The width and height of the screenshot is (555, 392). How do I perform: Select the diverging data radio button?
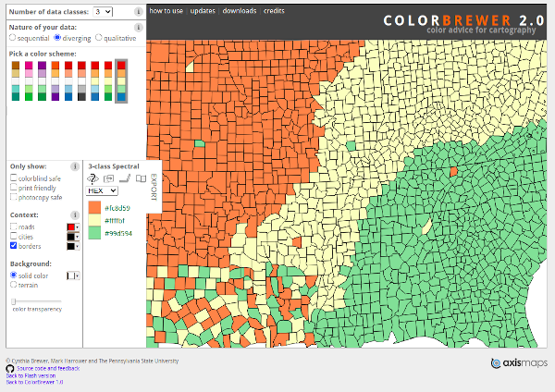coord(57,37)
